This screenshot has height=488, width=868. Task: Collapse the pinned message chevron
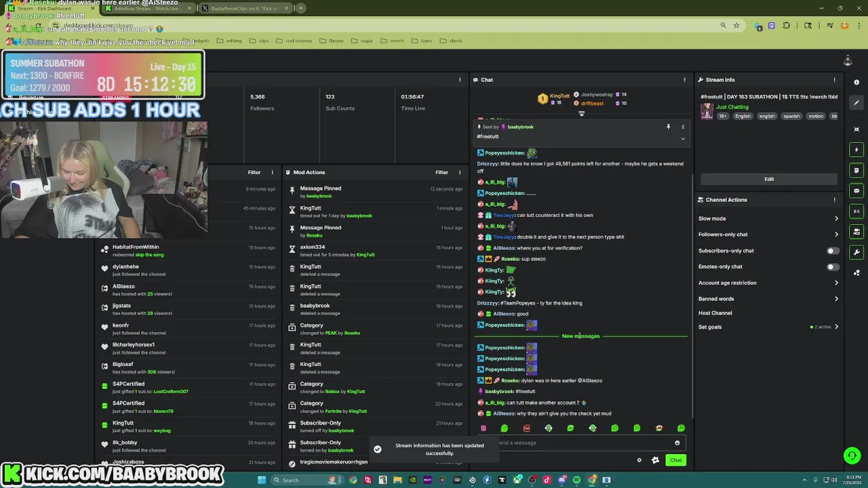tap(683, 138)
